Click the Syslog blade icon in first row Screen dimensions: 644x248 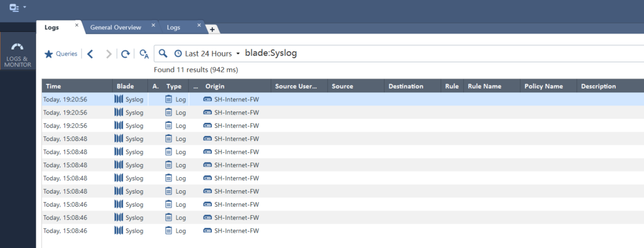click(x=118, y=99)
